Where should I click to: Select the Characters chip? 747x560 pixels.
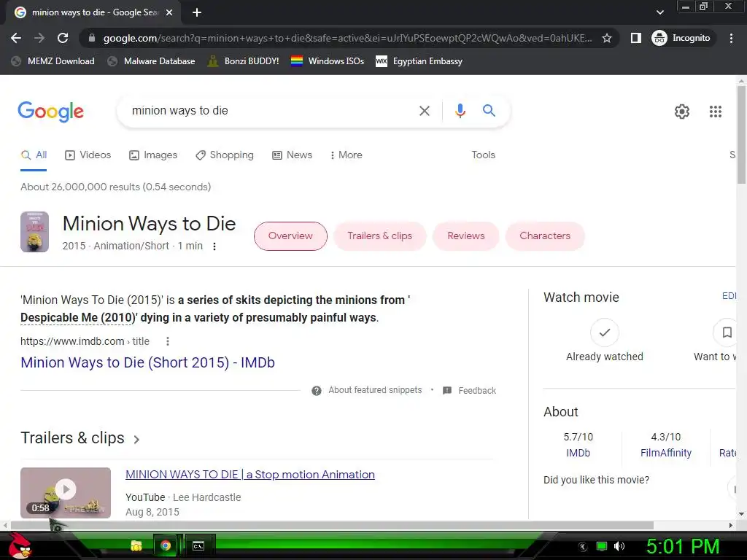pos(545,236)
